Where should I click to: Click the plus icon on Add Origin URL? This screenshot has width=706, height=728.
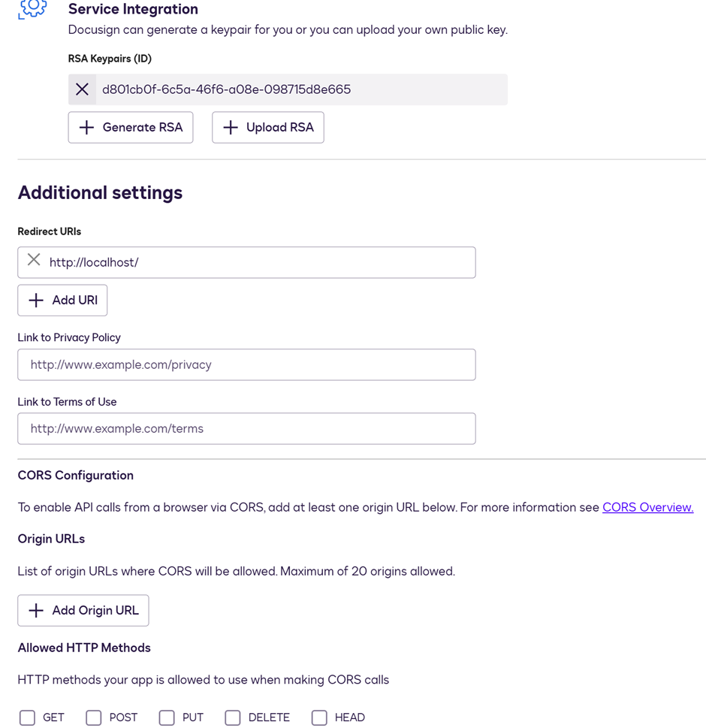[36, 611]
